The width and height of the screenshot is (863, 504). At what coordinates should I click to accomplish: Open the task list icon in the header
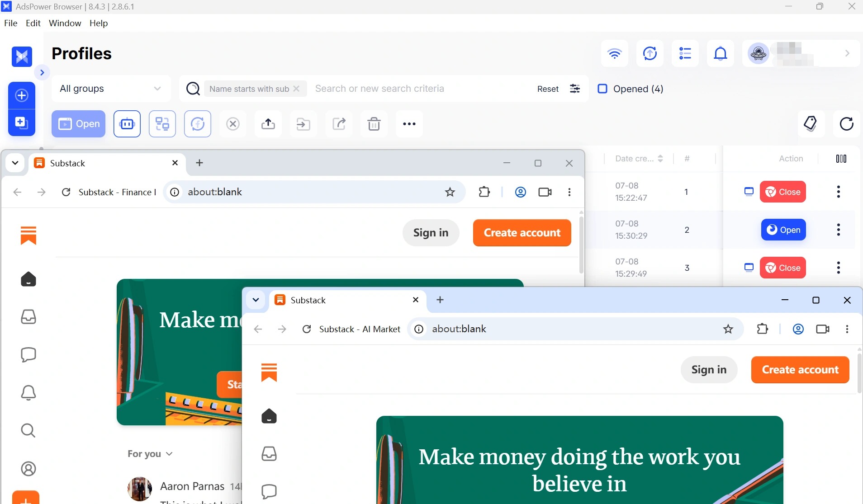[x=685, y=53]
